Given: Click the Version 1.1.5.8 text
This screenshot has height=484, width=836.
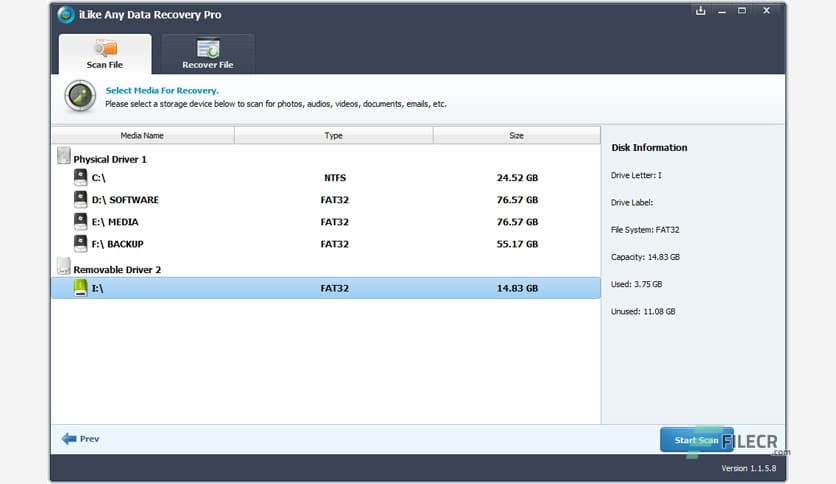Looking at the screenshot, I should (x=749, y=468).
